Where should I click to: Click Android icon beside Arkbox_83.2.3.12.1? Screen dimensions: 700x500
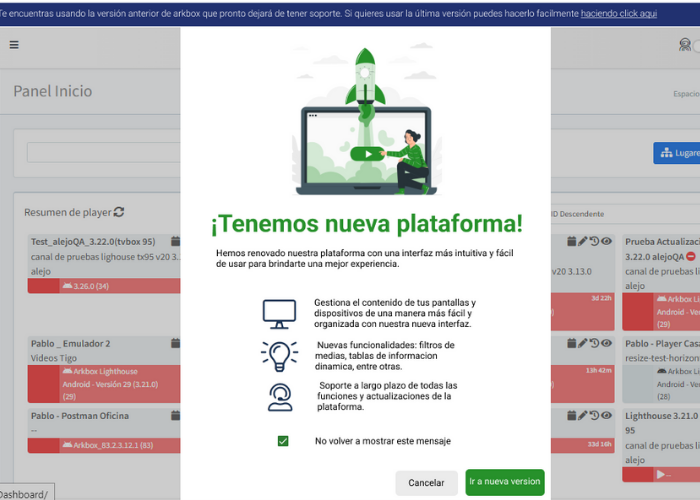click(67, 445)
